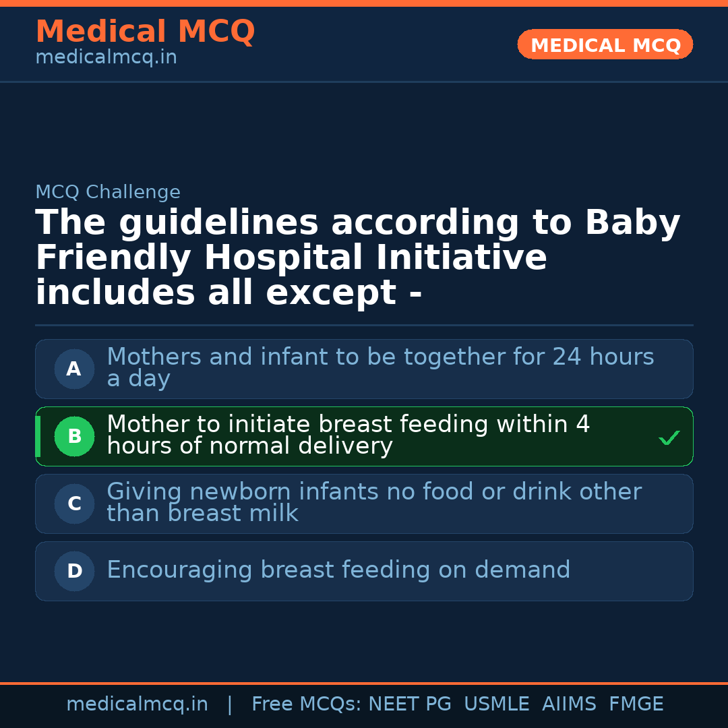
Task: Select the green letter B circle
Action: 74,436
